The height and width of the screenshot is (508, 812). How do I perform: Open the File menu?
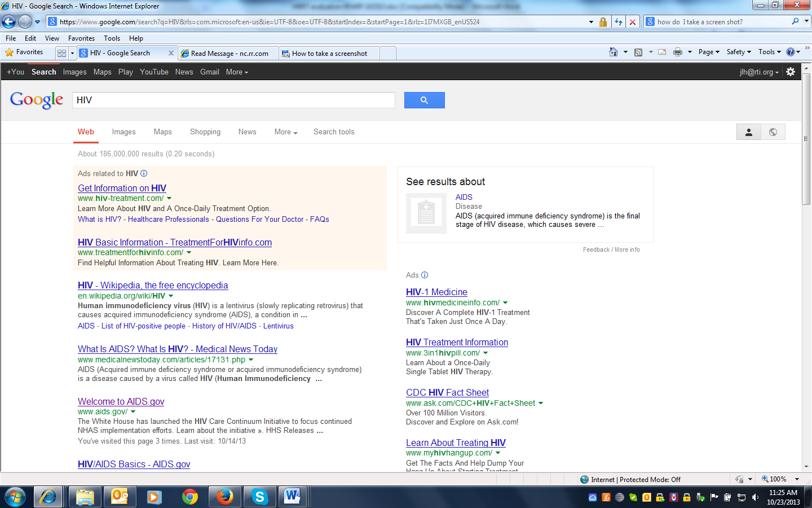[11, 38]
